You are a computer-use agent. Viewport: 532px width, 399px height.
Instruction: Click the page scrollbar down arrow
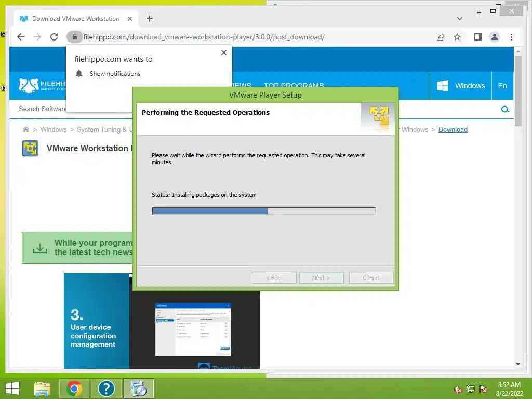pos(518,364)
